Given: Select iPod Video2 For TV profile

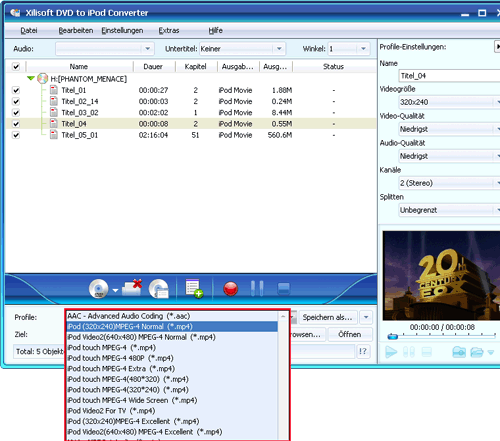Looking at the screenshot, I should pyautogui.click(x=172, y=411).
